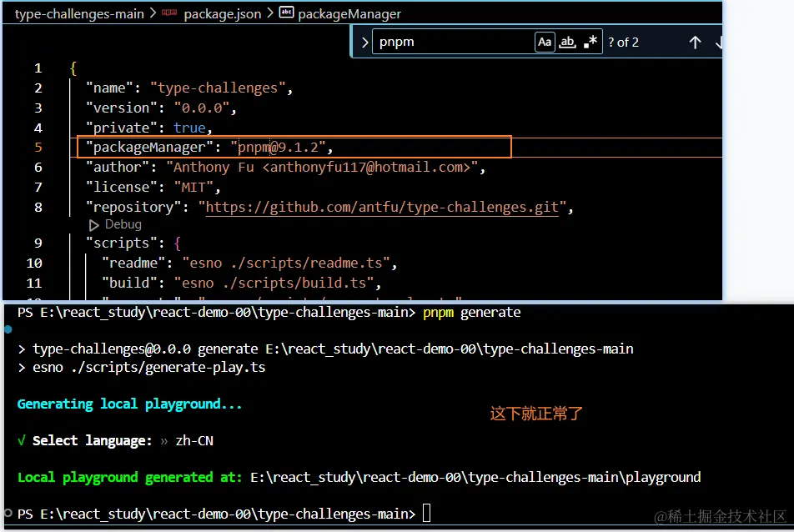Expand the replace field with the chevron
The image size is (794, 532).
(x=364, y=42)
